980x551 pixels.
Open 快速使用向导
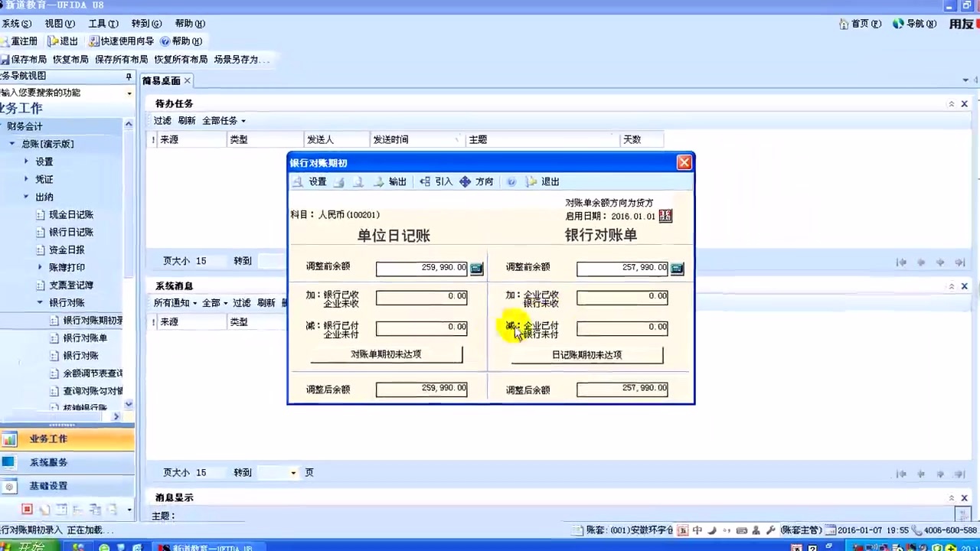tap(122, 41)
